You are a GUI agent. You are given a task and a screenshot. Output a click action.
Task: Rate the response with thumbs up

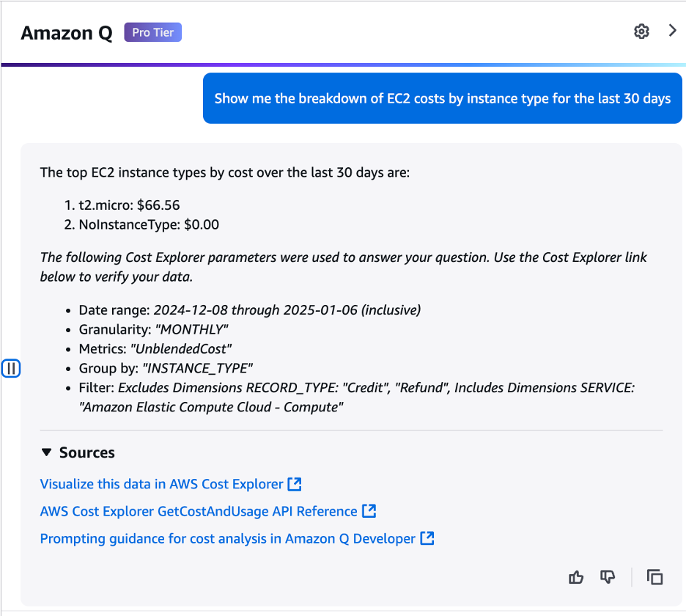pos(576,577)
